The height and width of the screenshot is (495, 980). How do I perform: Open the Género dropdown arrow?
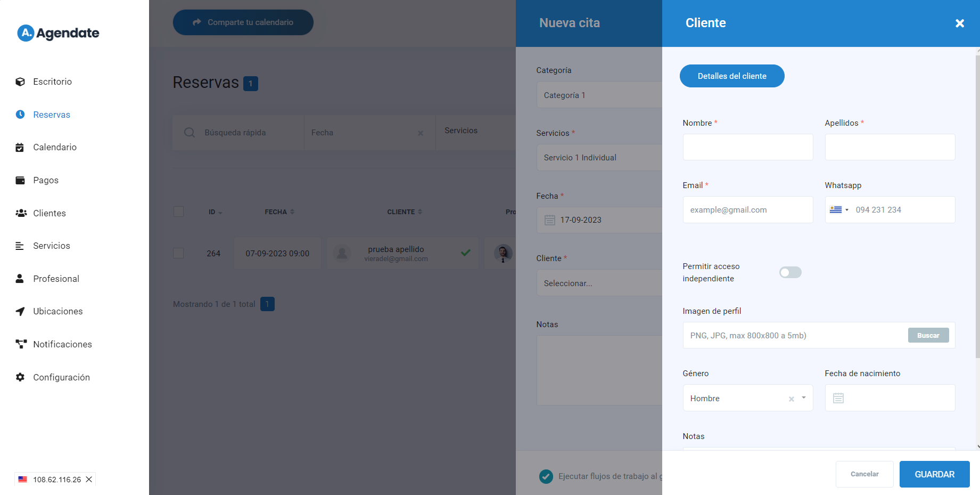[x=804, y=398]
